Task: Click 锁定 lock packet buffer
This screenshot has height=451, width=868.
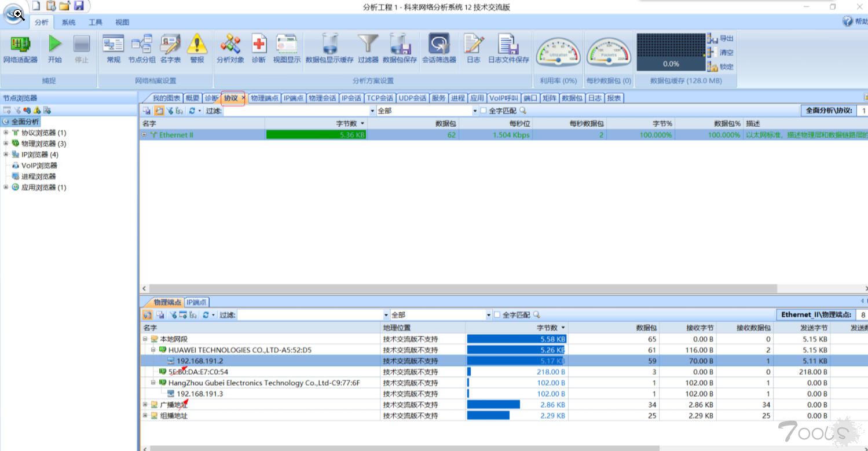Action: pyautogui.click(x=720, y=67)
